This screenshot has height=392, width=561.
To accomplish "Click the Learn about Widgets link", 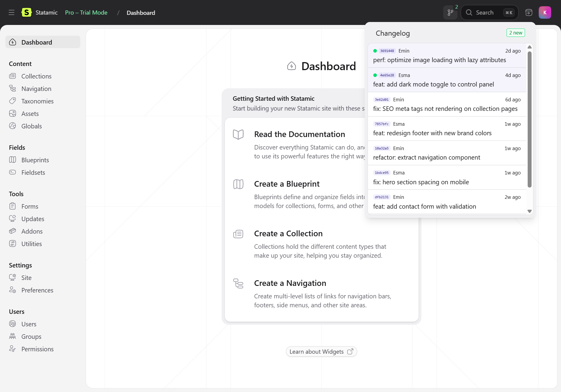I will click(321, 352).
